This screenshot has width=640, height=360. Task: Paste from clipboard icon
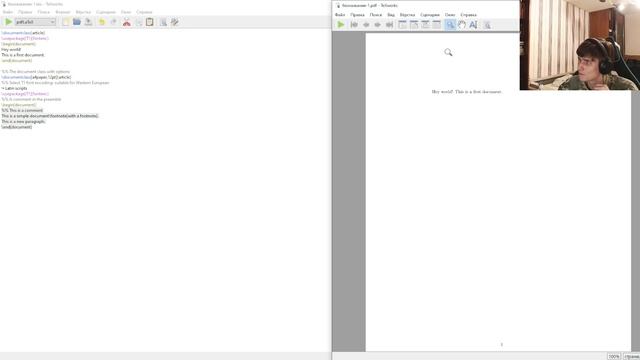point(150,22)
